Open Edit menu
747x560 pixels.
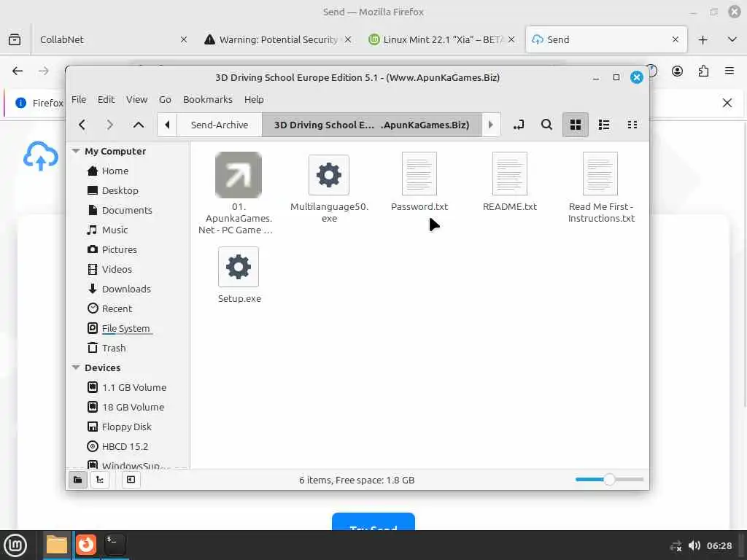pos(106,99)
